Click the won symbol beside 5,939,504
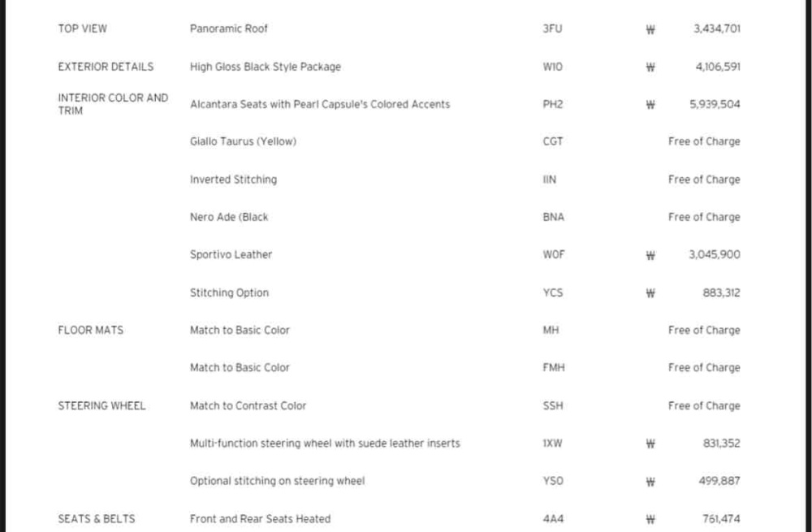This screenshot has height=532, width=812. 650,105
